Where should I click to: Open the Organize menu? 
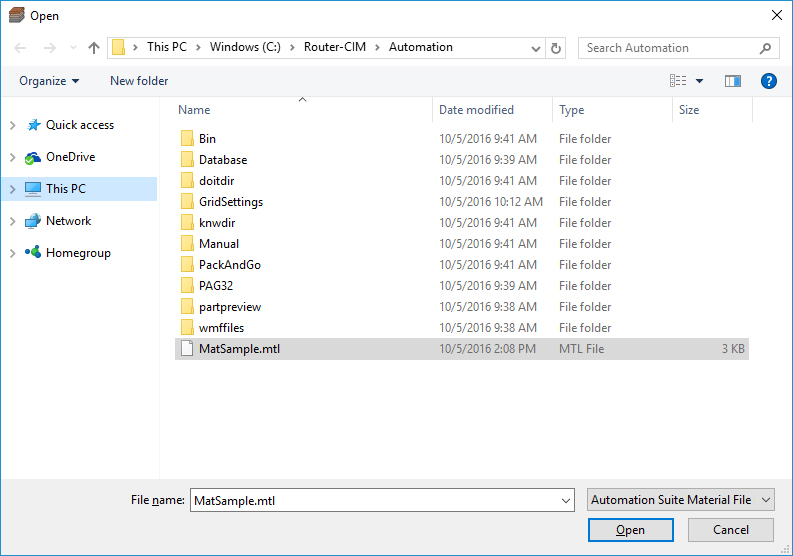(48, 81)
